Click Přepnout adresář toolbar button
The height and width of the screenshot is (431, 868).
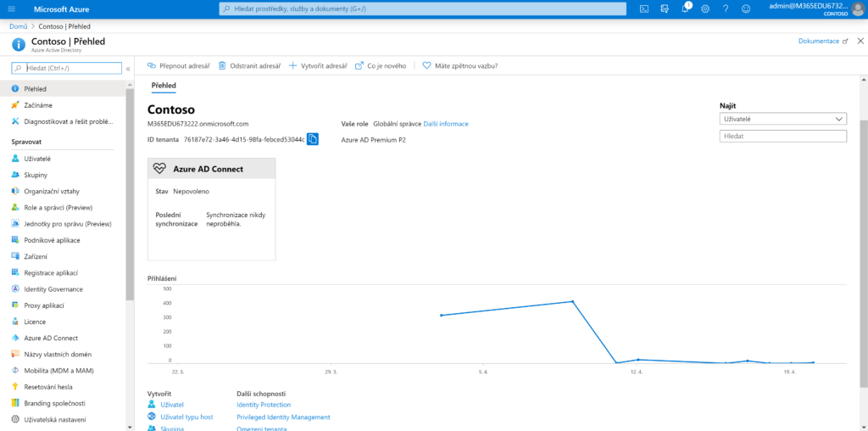pyautogui.click(x=178, y=65)
